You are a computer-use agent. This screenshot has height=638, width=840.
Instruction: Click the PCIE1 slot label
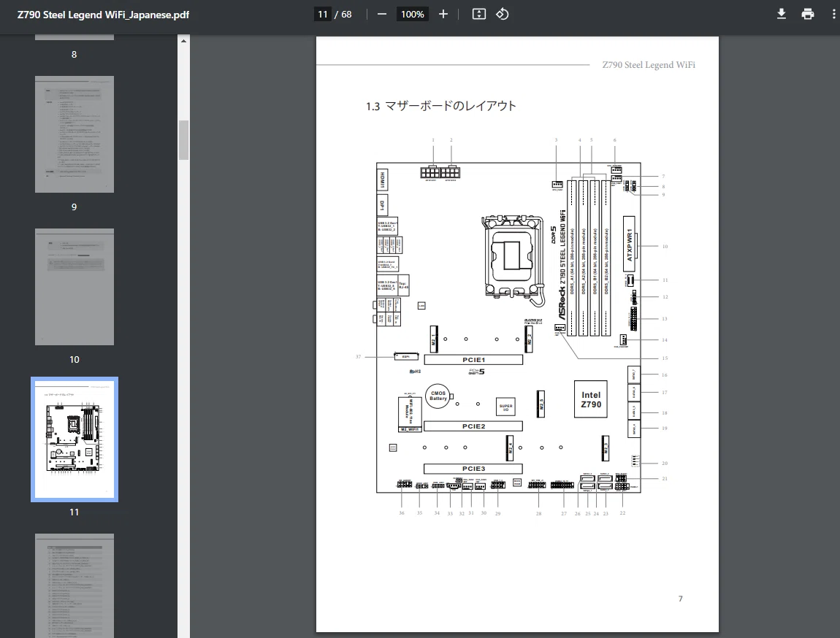[473, 360]
